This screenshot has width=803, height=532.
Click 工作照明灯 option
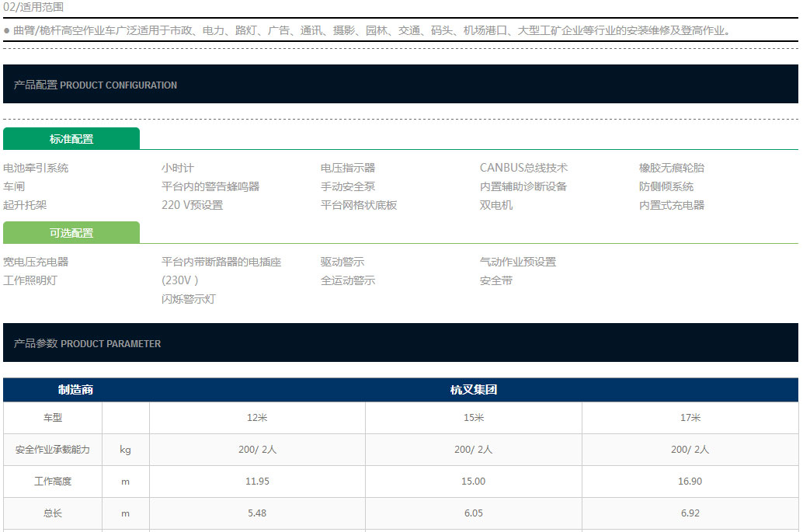tap(30, 280)
